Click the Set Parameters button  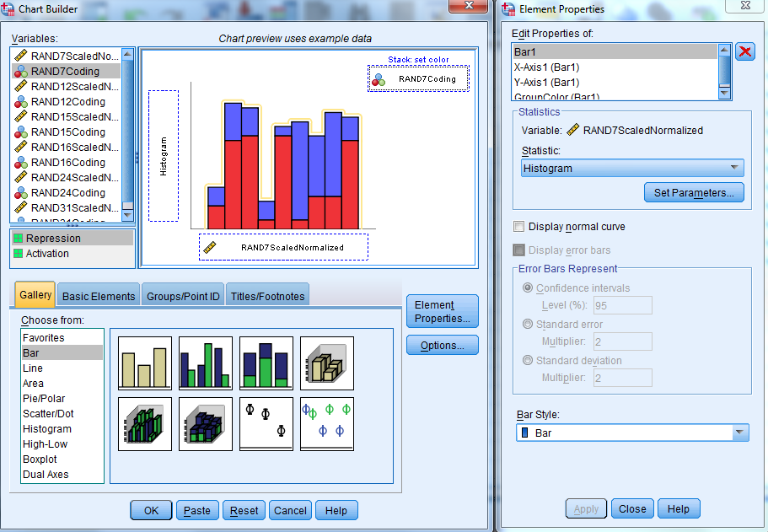[x=694, y=193]
